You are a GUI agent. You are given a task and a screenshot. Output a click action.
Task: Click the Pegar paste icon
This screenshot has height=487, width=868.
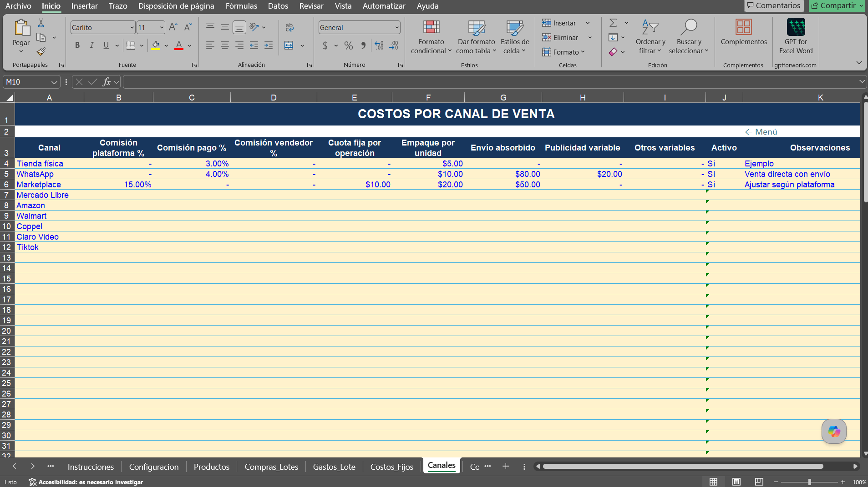pos(21,28)
